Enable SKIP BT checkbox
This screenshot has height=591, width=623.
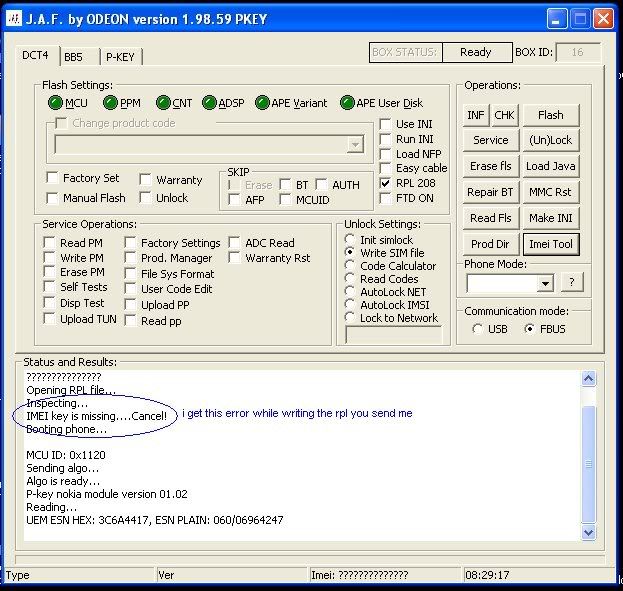coord(285,184)
